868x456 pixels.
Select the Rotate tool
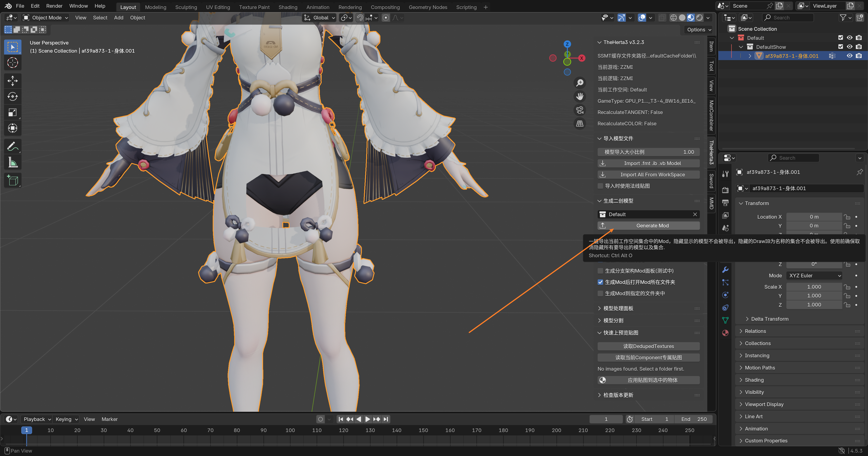click(x=12, y=96)
